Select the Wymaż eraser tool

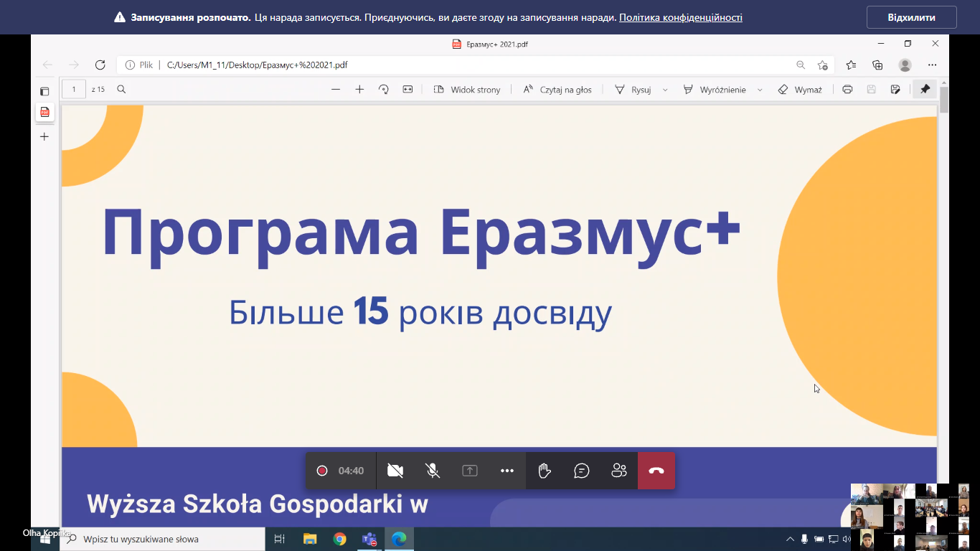[800, 90]
